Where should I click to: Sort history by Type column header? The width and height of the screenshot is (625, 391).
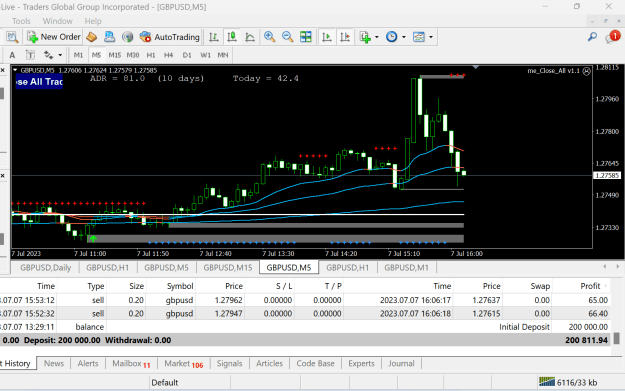96,286
